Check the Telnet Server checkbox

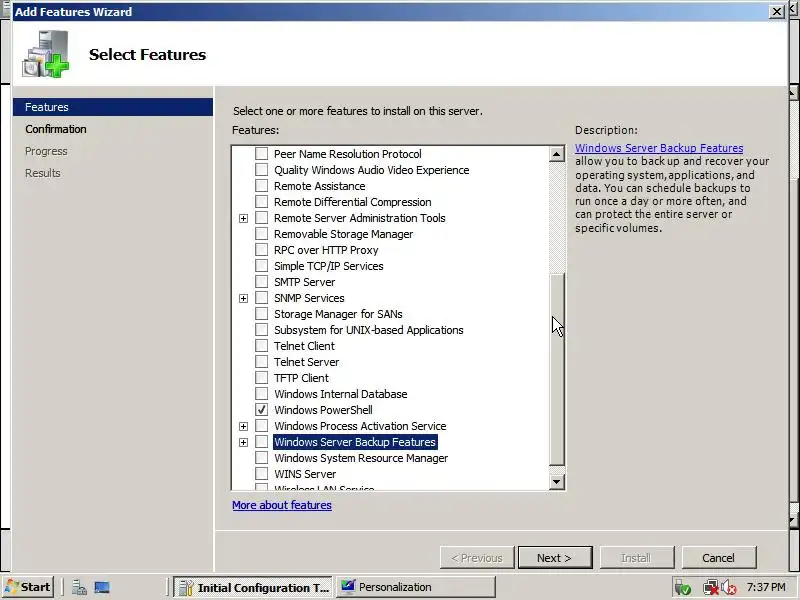pyautogui.click(x=261, y=362)
